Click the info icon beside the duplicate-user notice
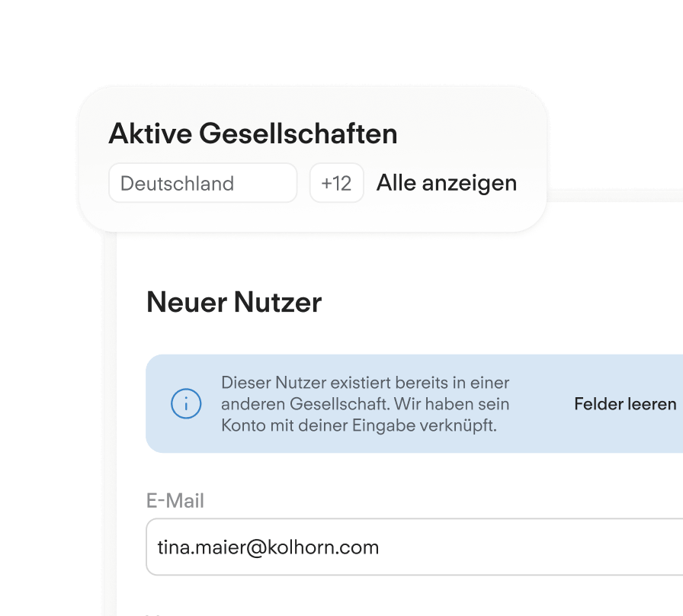Screen dimensions: 683x616 186,403
